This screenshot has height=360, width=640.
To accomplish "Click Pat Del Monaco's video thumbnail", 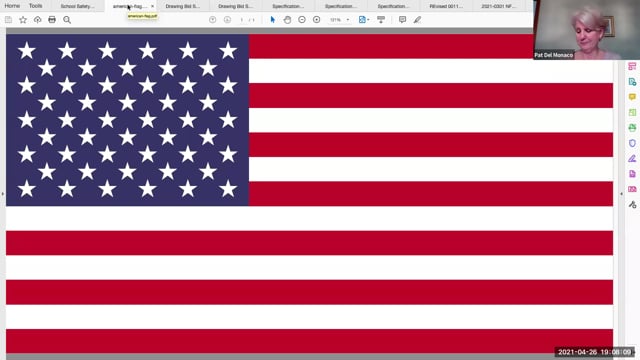I will coord(587,30).
